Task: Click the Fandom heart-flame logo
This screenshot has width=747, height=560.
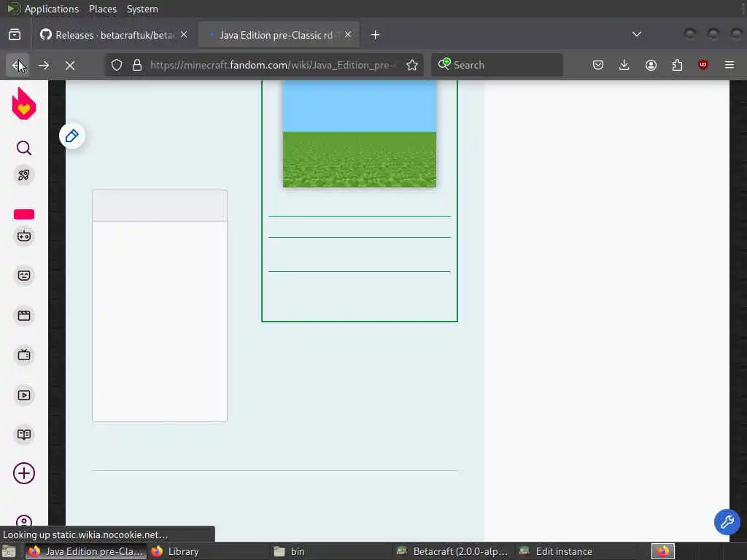Action: point(24,104)
